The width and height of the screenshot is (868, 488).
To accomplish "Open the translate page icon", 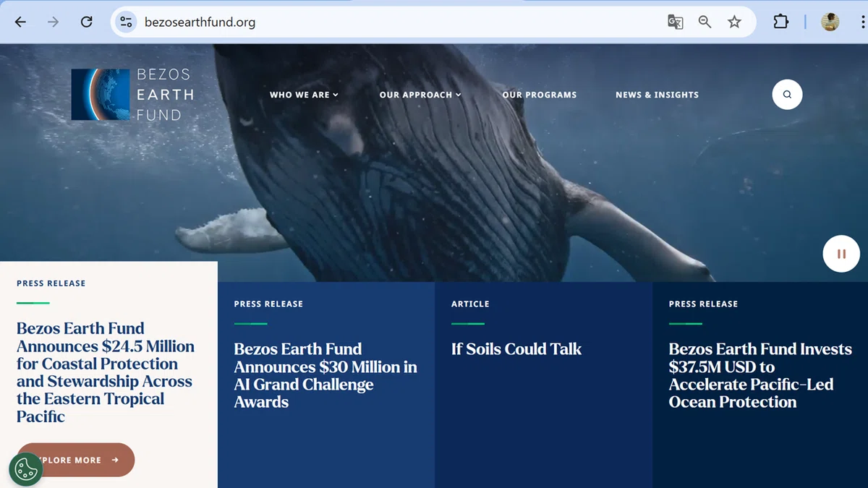I will pyautogui.click(x=675, y=22).
